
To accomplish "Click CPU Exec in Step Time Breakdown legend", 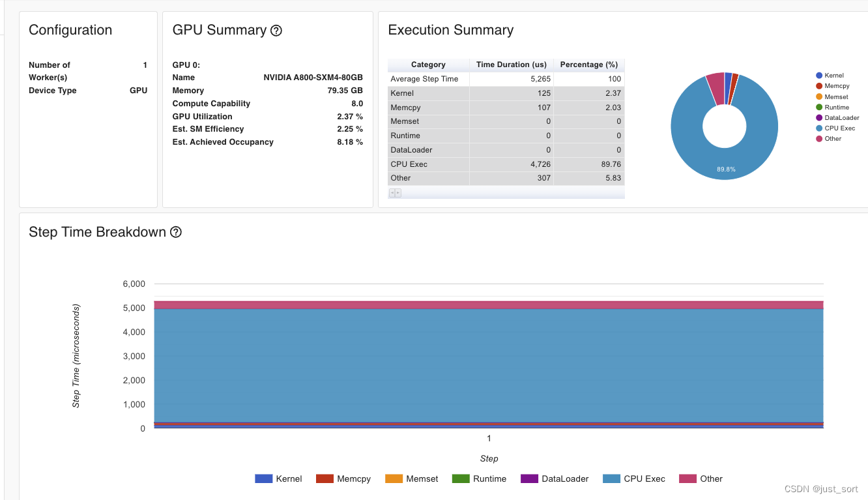I will coord(634,478).
